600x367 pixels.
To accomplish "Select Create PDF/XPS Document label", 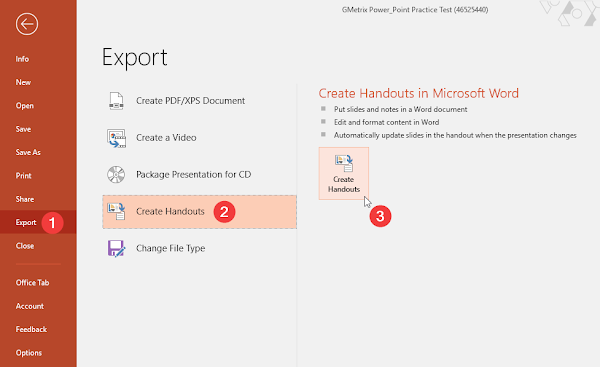I will point(191,101).
